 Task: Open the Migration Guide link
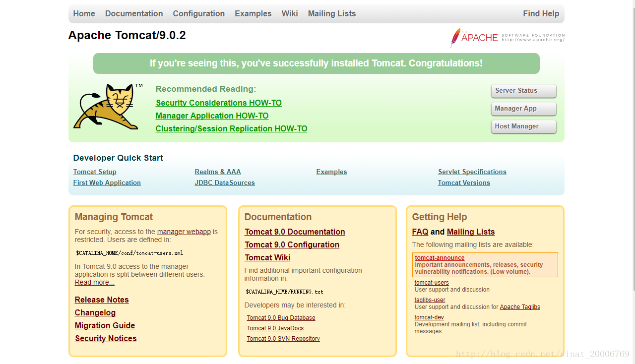pos(105,325)
